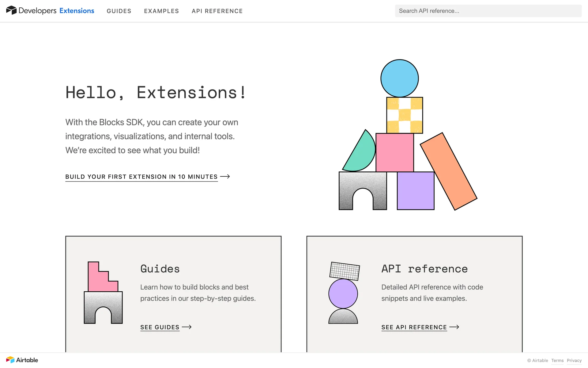Screen dimensions: 588x368
Task: Click the blue circle in hero illustration
Action: tap(399, 78)
